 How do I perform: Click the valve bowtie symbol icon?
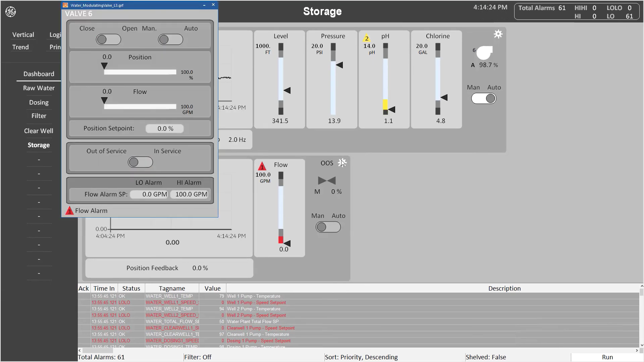(x=327, y=181)
